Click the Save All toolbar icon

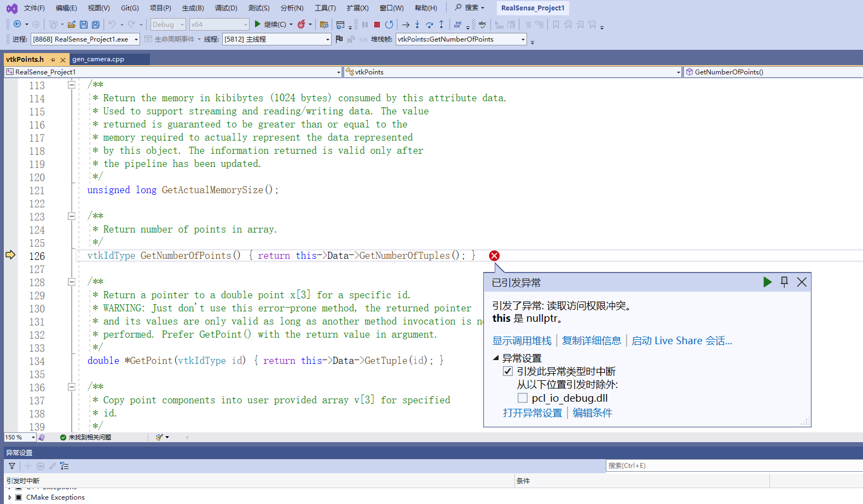pyautogui.click(x=96, y=25)
